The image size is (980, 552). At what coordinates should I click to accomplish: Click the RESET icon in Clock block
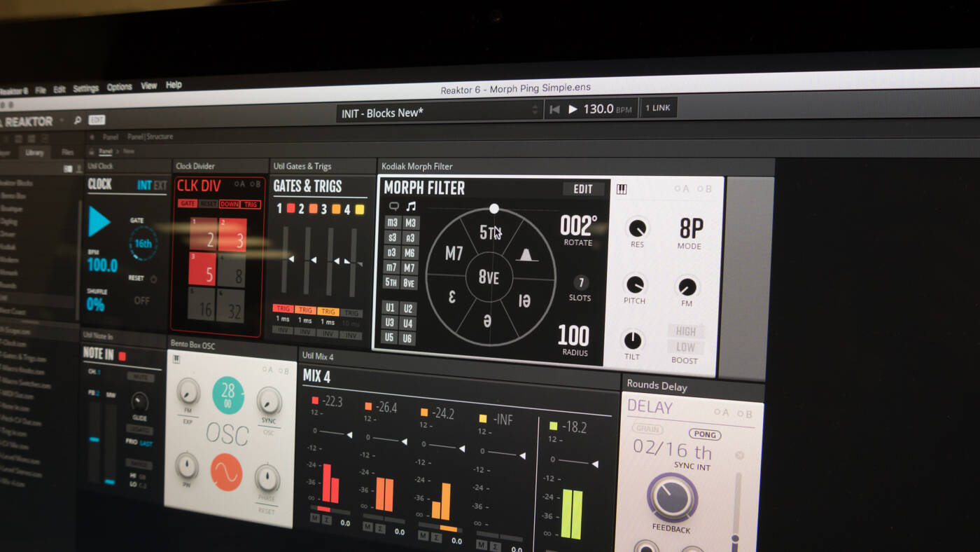(153, 279)
